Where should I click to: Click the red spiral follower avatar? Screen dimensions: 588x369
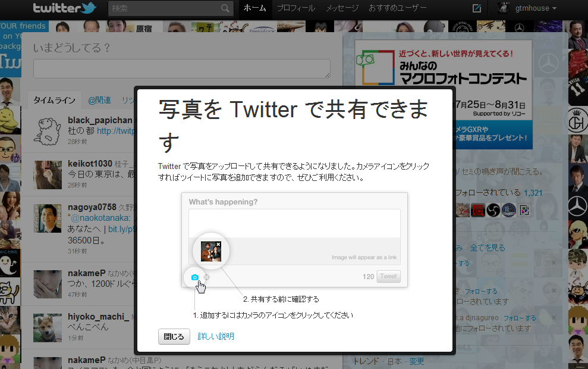tap(478, 210)
